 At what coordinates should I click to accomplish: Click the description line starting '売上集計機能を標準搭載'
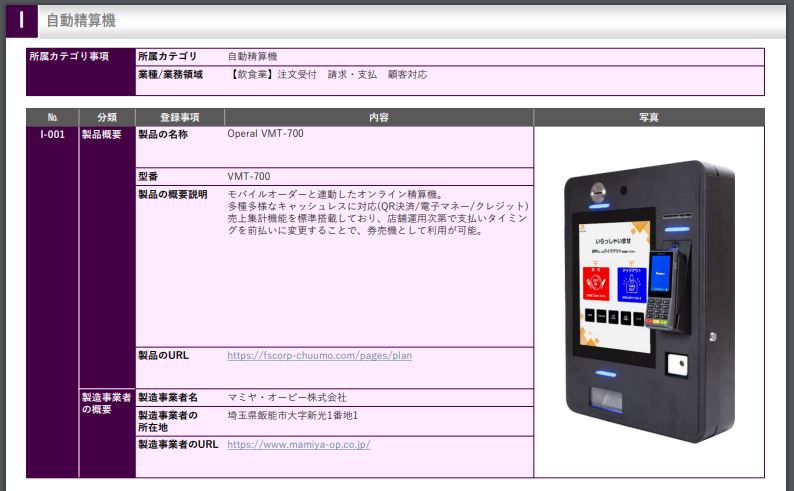(x=378, y=218)
